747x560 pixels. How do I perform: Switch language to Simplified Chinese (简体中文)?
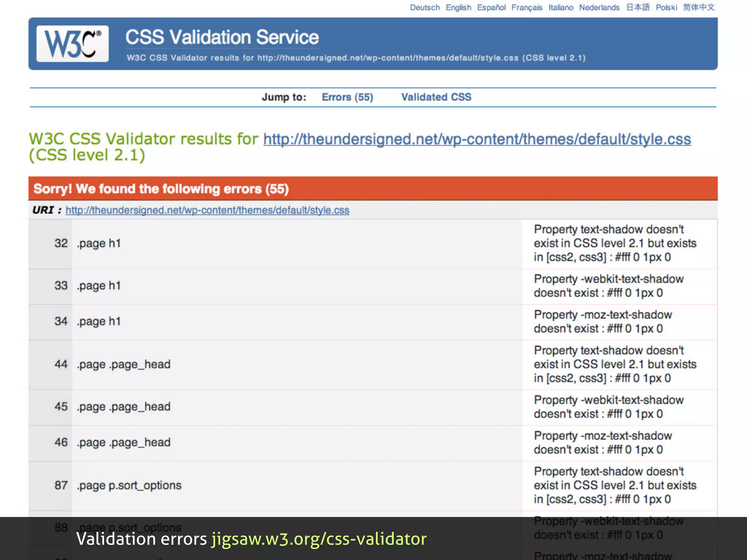pos(699,7)
